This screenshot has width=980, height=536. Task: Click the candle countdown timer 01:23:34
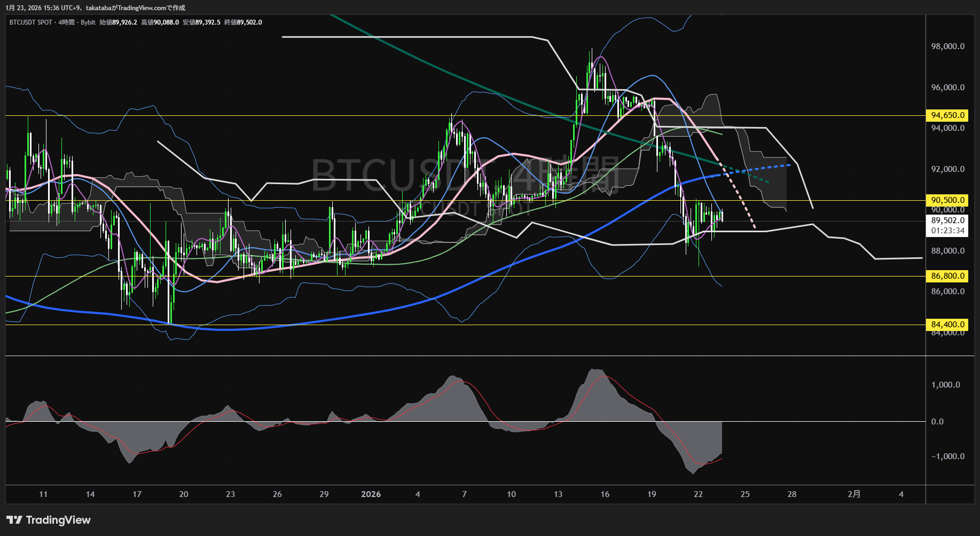[x=947, y=231]
